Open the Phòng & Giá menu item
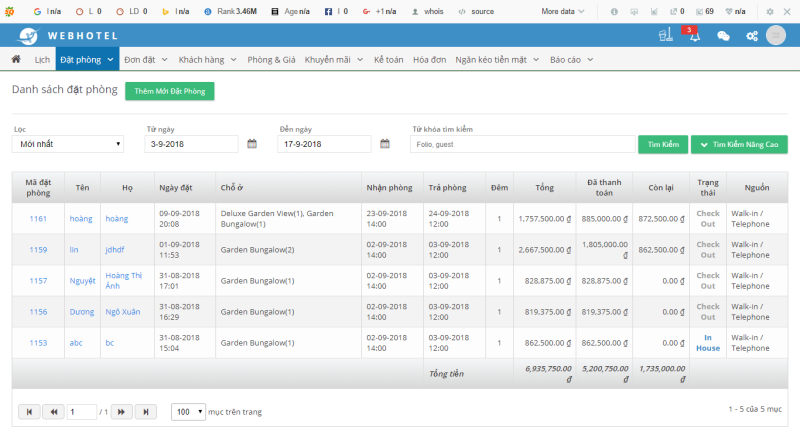The width and height of the screenshot is (800, 448). (x=271, y=60)
